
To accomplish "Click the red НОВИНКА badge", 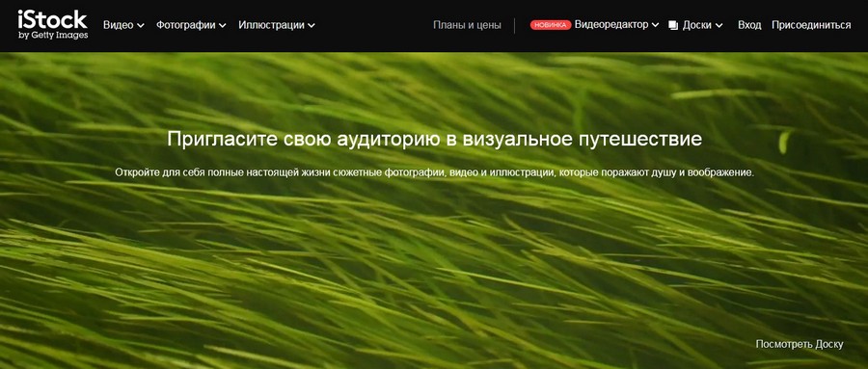I will [x=551, y=25].
